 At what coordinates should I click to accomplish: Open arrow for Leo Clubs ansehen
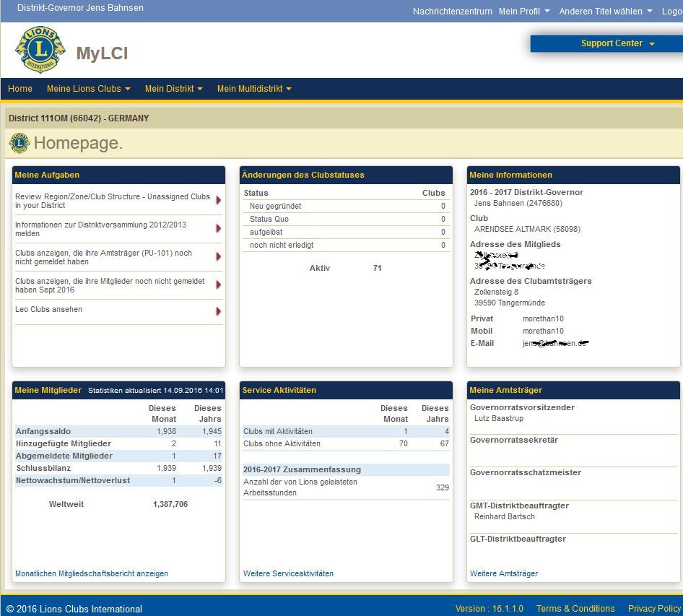point(219,311)
